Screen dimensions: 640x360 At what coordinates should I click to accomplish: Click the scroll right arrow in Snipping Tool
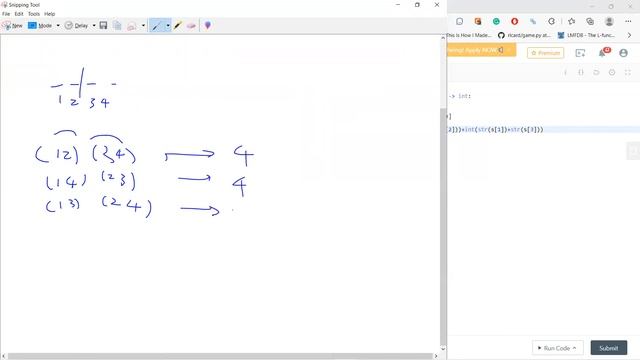pyautogui.click(x=436, y=356)
